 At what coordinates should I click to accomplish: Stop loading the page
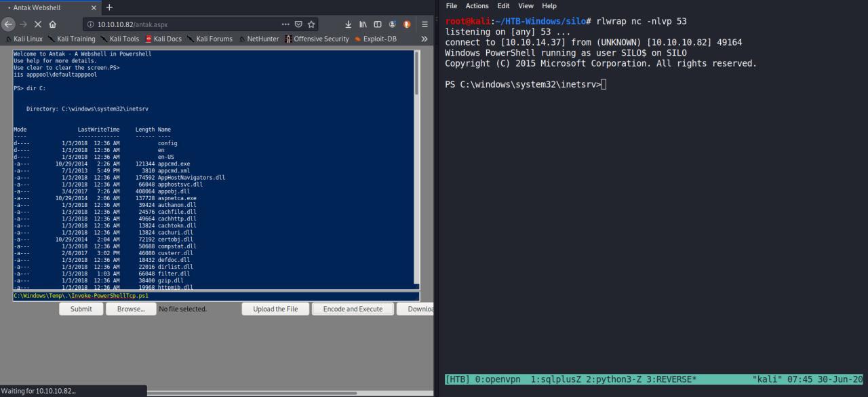[38, 24]
